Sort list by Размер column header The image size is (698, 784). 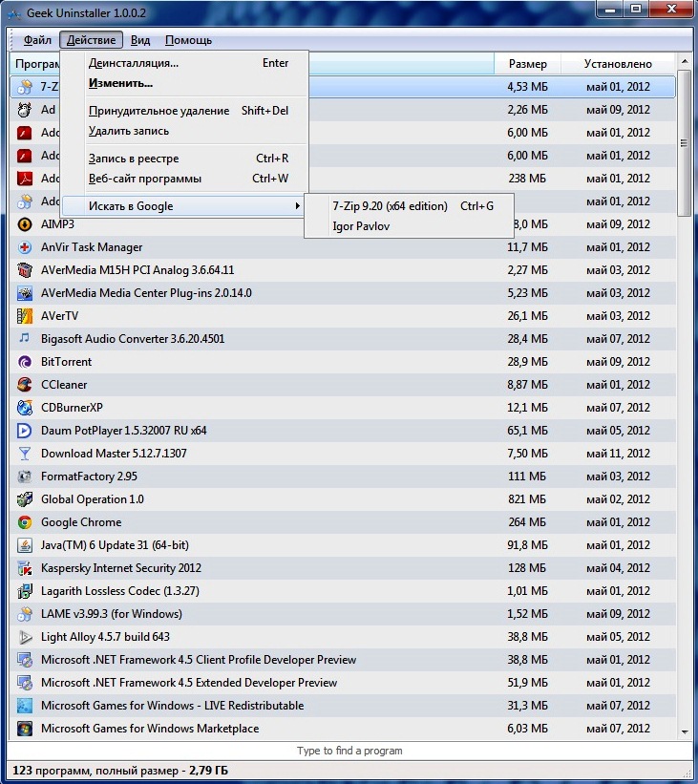[527, 64]
